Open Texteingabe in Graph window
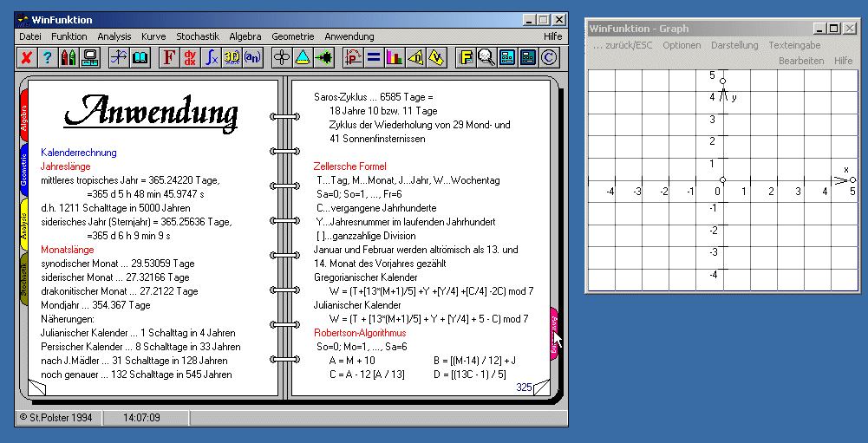This screenshot has width=868, height=443. pyautogui.click(x=794, y=45)
